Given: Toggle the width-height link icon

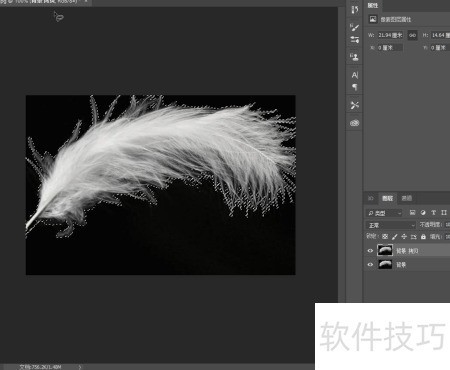Looking at the screenshot, I should [x=412, y=35].
